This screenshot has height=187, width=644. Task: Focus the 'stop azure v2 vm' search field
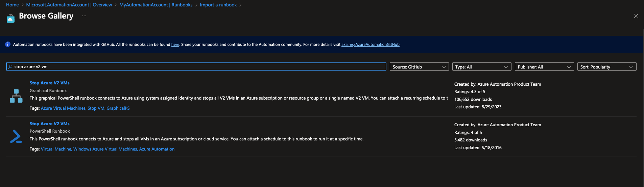[x=196, y=66]
